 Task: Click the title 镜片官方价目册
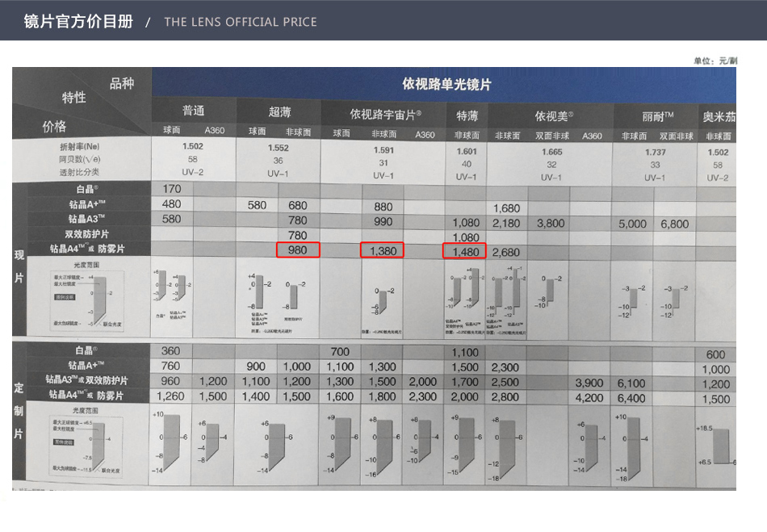pyautogui.click(x=78, y=22)
